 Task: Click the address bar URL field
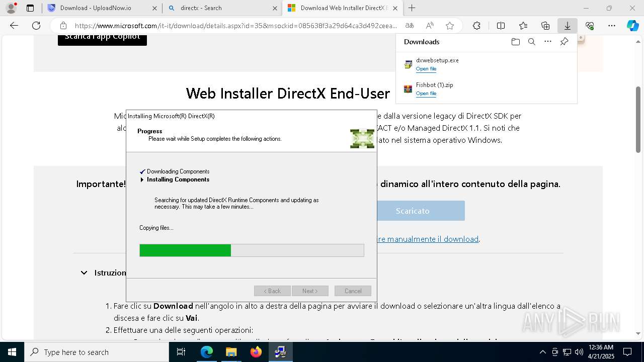point(235,26)
